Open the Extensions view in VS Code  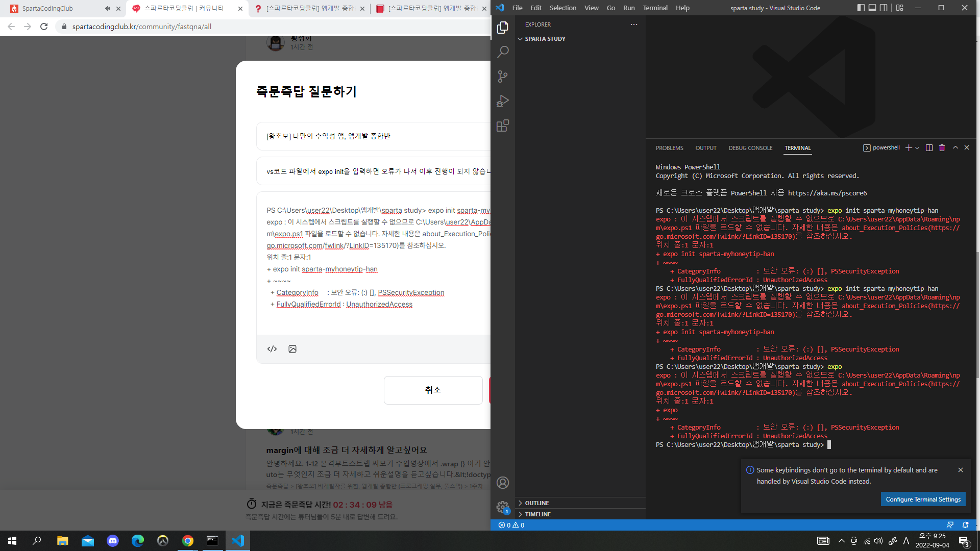tap(503, 126)
